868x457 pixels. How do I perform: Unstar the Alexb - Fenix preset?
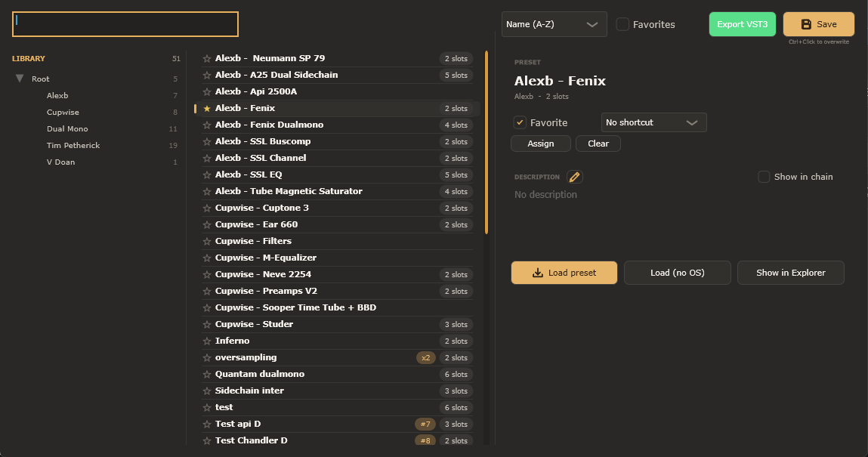(x=207, y=109)
